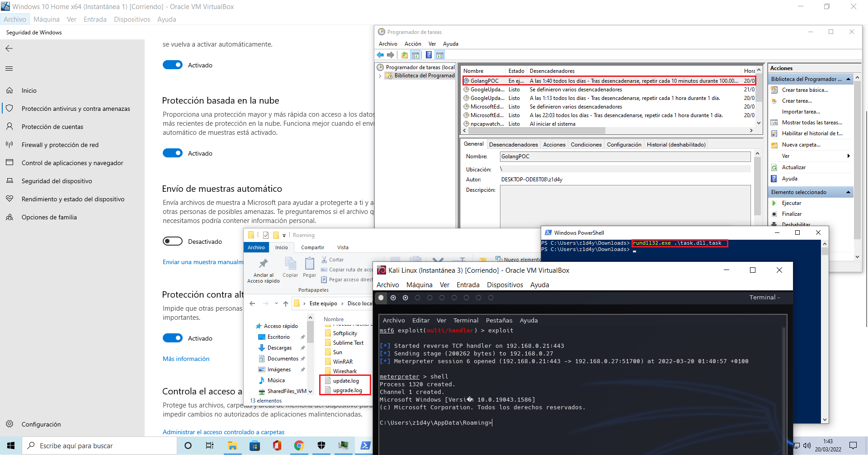Switch to Desencadenadores tab
Screen dimensions: 868x455
[x=514, y=145]
